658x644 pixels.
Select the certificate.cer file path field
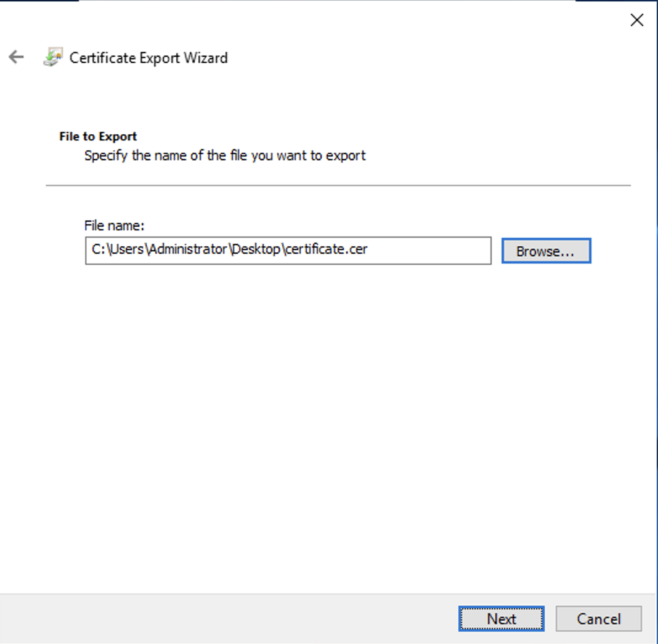[x=288, y=249]
